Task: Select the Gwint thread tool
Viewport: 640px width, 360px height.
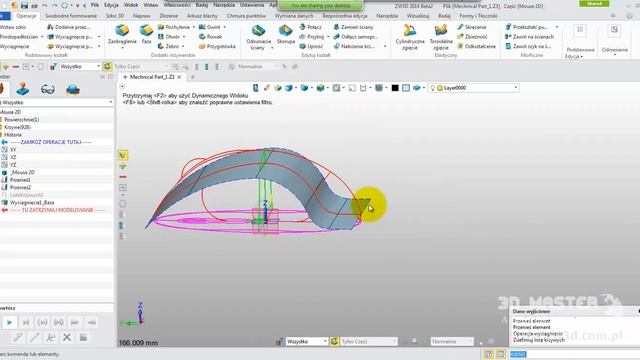Action: coord(210,27)
